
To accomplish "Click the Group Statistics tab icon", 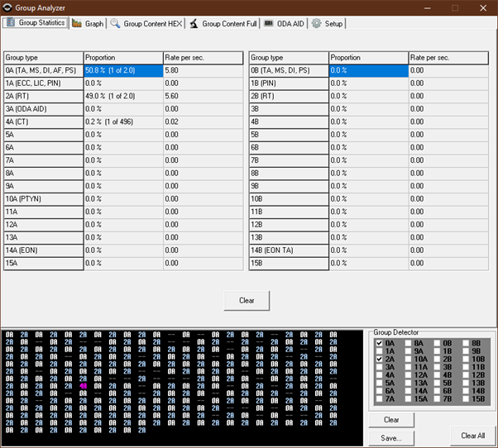I will point(11,23).
